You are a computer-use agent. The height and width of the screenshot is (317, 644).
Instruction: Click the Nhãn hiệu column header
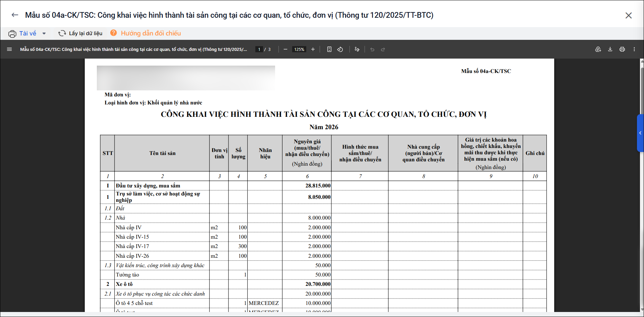coord(265,153)
